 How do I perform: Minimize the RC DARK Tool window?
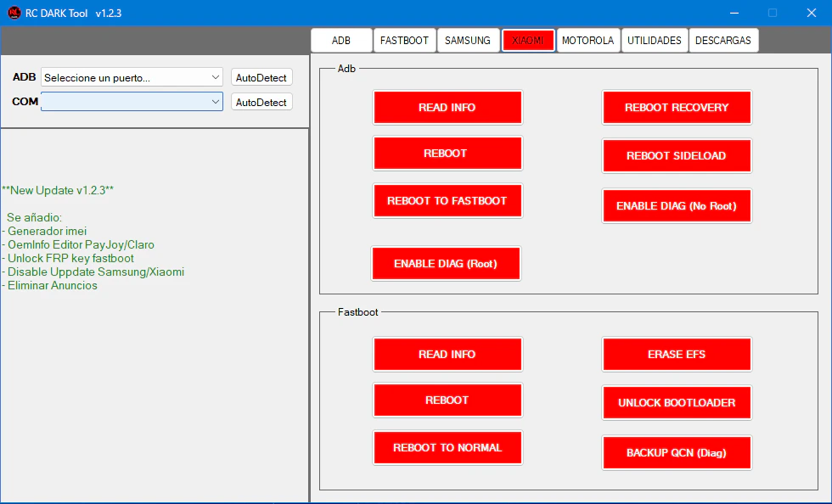tap(734, 13)
